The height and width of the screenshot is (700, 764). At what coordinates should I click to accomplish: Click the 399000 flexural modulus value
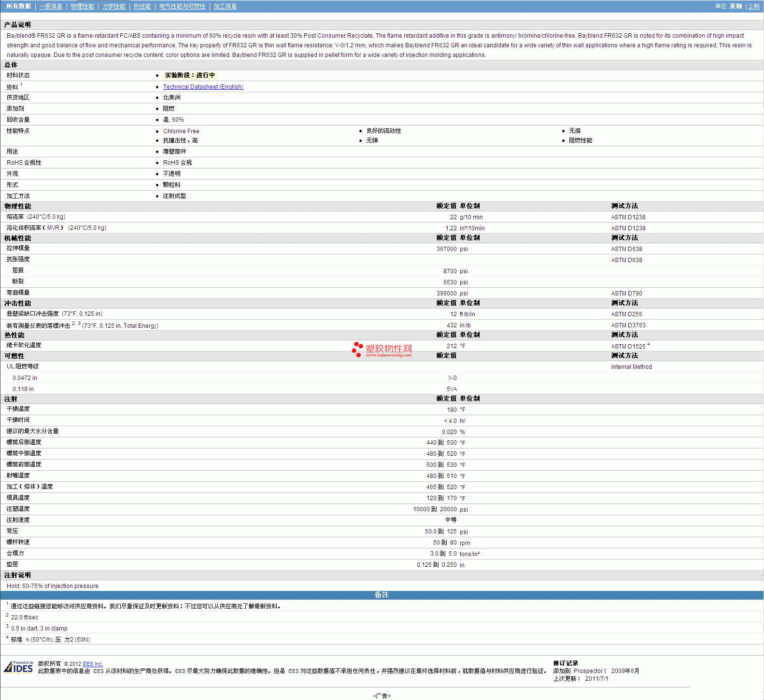pos(446,294)
